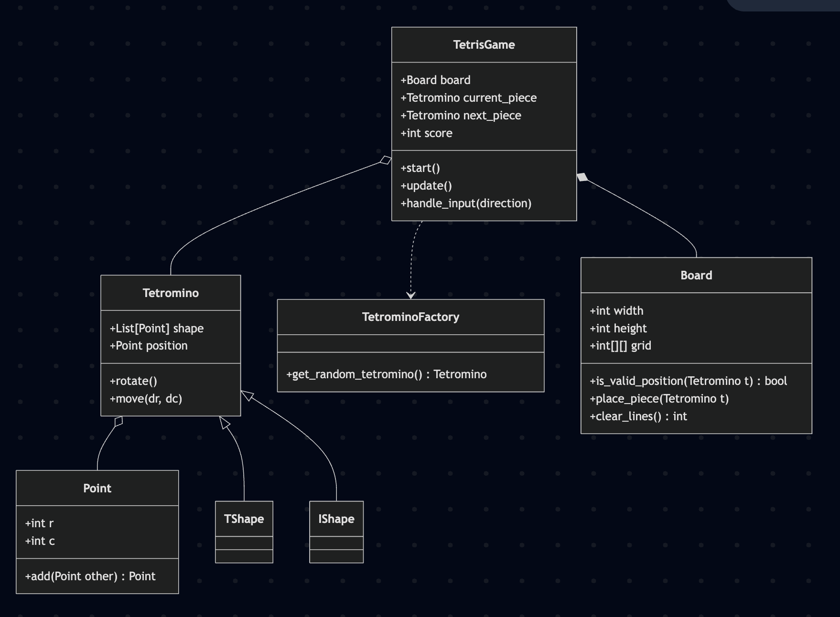Select the hollow diamond below the Tetromino box
The width and height of the screenshot is (840, 617).
point(118,421)
